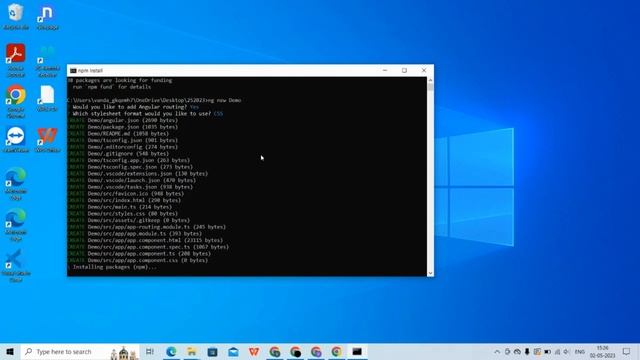The width and height of the screenshot is (640, 360).
Task: Click the terminal window's title bar icon
Action: [x=73, y=71]
